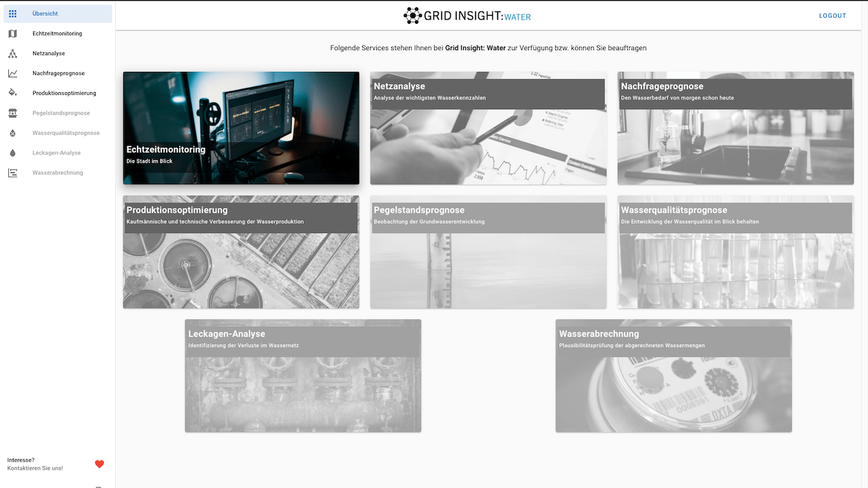Click the Wasserabrechnung bar chart icon
This screenshot has width=868, height=488.
(x=12, y=173)
